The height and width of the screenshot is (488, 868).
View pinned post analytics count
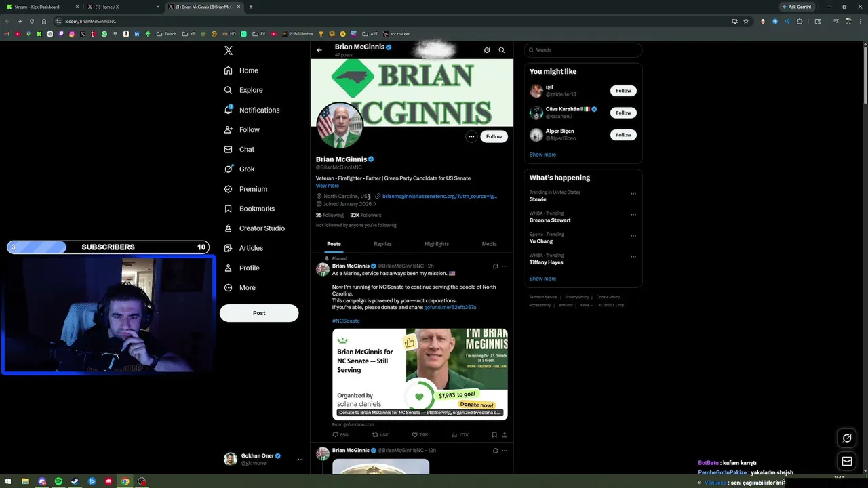coord(460,435)
